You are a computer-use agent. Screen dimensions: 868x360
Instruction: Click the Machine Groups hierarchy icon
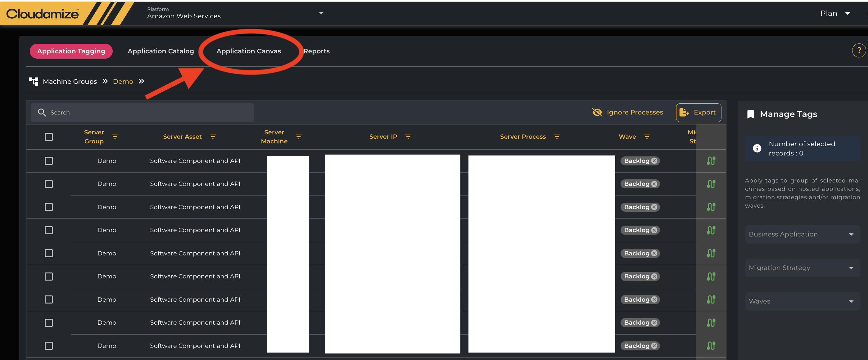33,82
